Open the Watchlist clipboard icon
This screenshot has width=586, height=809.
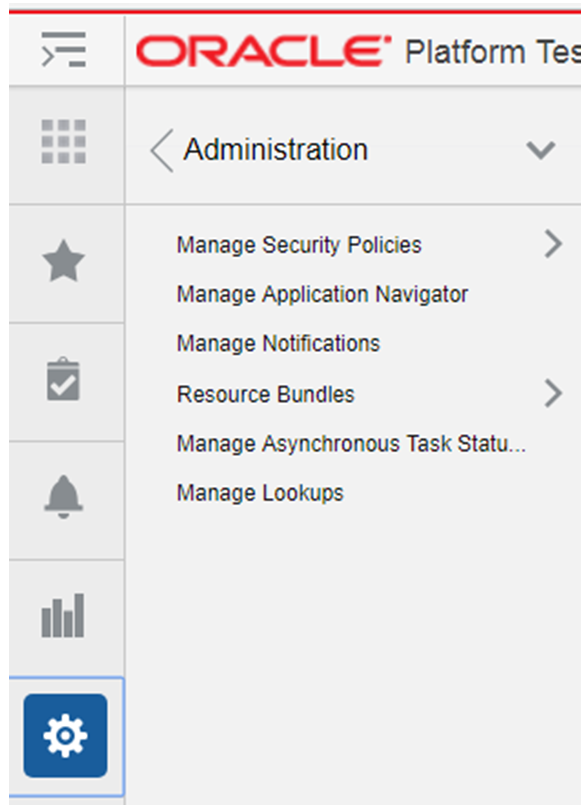point(64,379)
